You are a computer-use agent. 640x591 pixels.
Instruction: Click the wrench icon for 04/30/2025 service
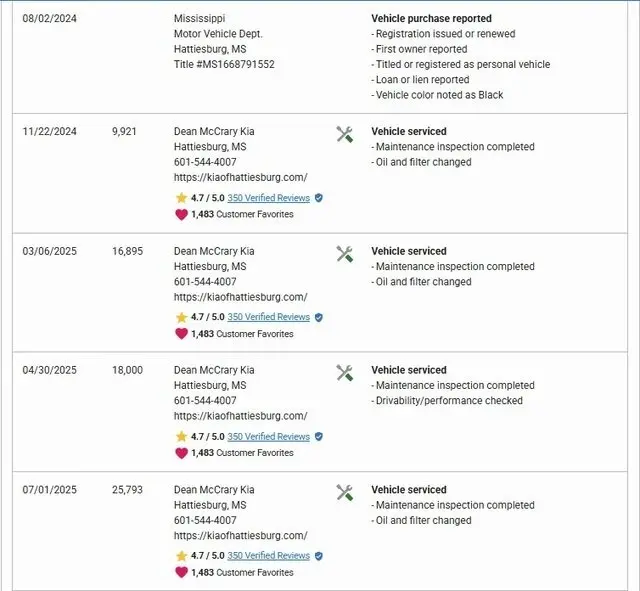click(x=345, y=374)
